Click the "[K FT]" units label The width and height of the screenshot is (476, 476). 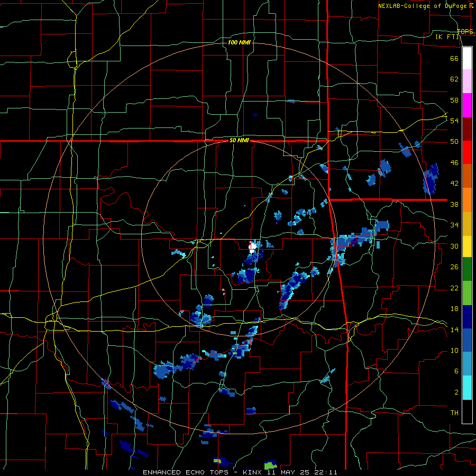pyautogui.click(x=447, y=37)
